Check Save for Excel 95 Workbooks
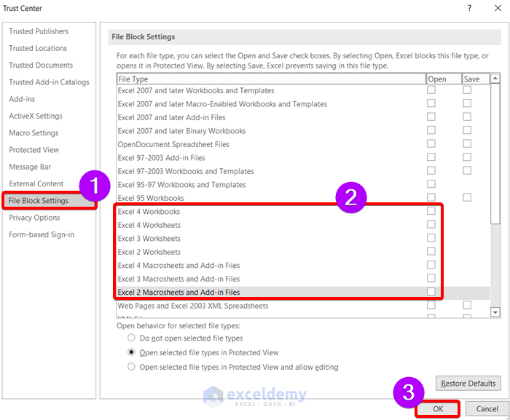510x420 pixels. [467, 197]
